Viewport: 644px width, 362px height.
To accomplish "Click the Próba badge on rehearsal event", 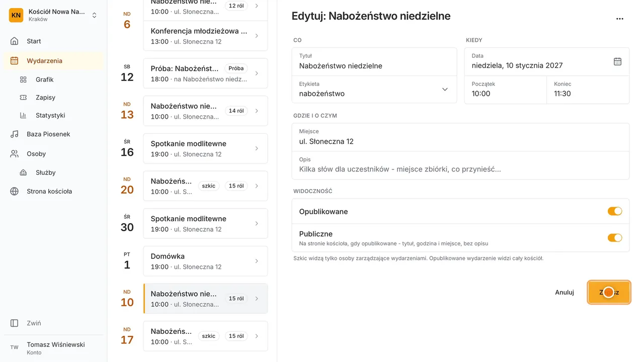I will coord(236,68).
